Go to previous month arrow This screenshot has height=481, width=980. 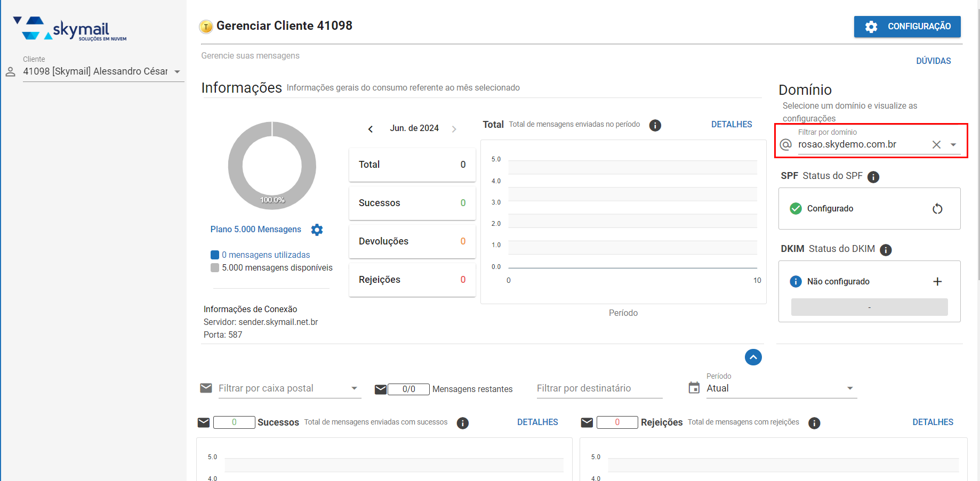[x=371, y=129]
